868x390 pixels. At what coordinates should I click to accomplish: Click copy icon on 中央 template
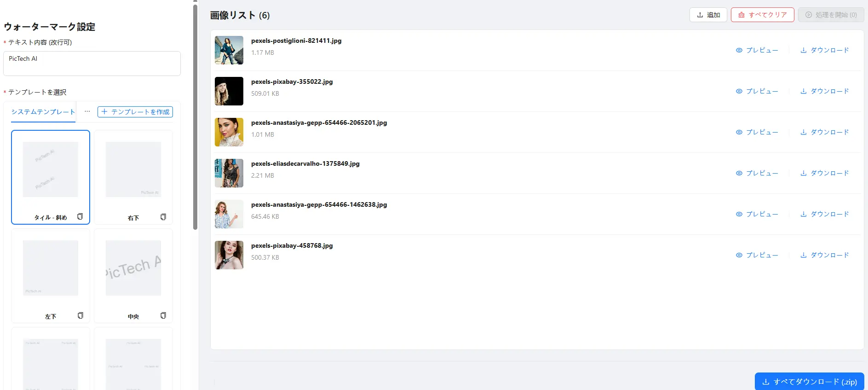pyautogui.click(x=163, y=315)
